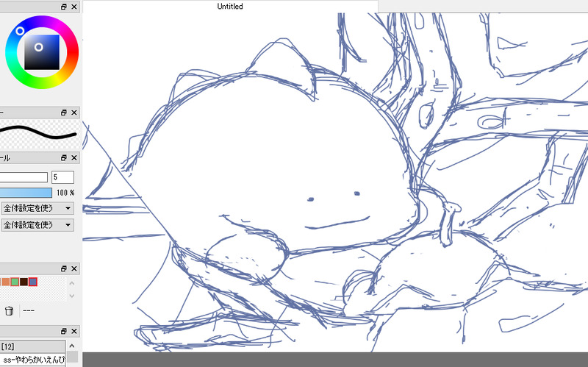Image resolution: width=588 pixels, height=367 pixels.
Task: Click the brush size slider bar
Action: [x=24, y=177]
